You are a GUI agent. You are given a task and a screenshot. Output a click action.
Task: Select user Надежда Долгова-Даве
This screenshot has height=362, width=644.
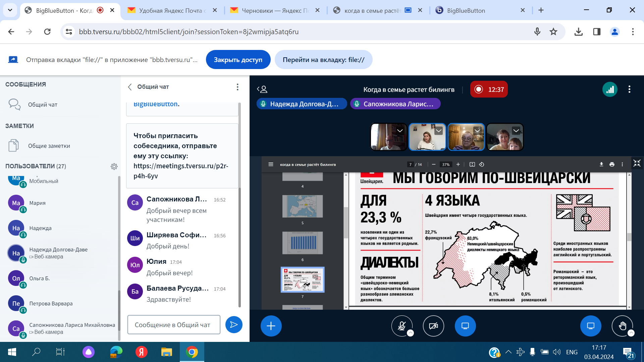pos(60,253)
